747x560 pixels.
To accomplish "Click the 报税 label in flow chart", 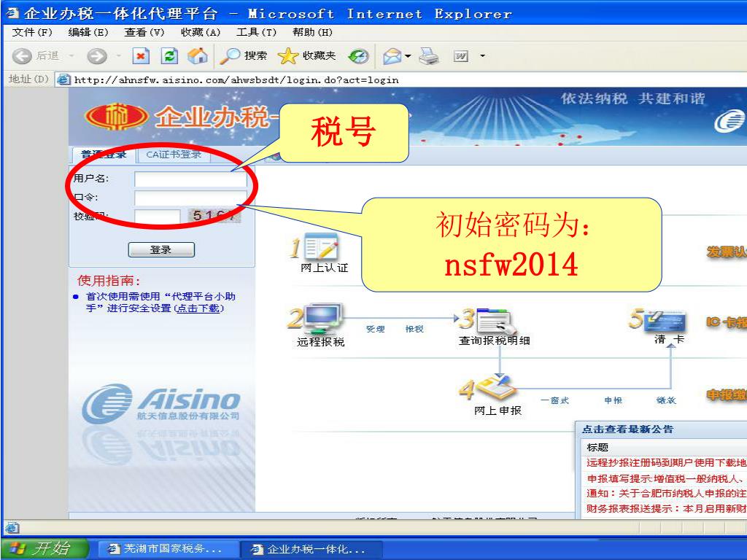I will (414, 329).
